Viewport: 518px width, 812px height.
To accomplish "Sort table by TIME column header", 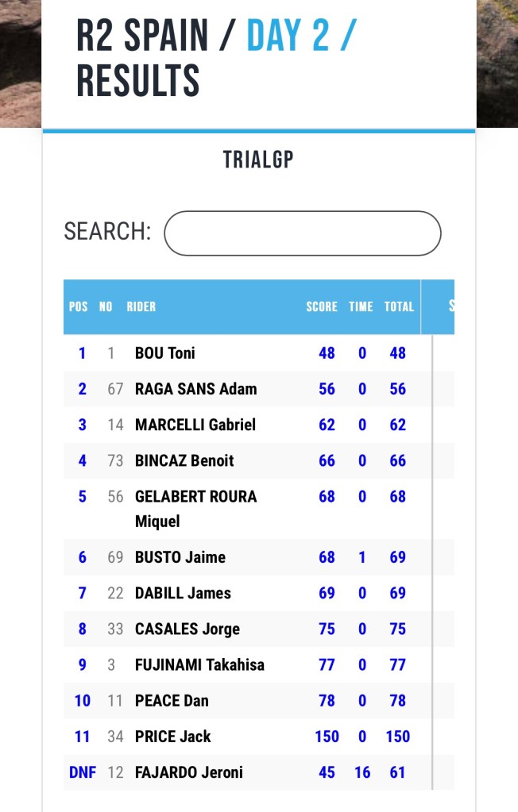I will (x=361, y=306).
